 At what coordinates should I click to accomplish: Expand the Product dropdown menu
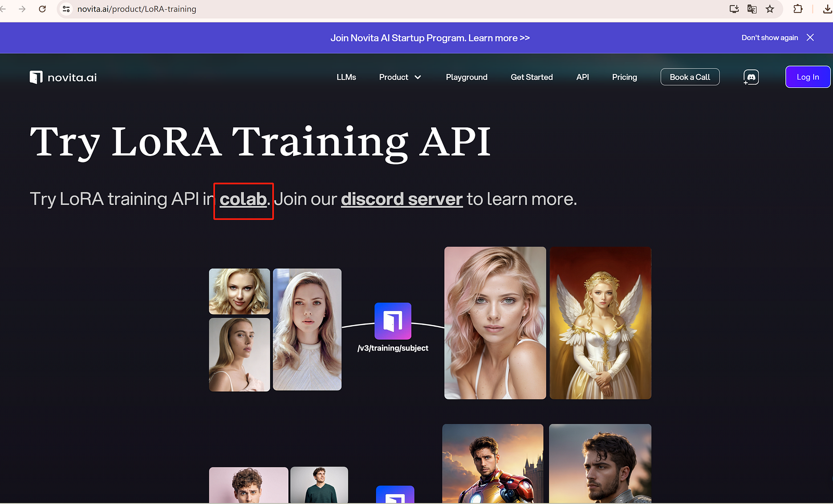tap(400, 77)
